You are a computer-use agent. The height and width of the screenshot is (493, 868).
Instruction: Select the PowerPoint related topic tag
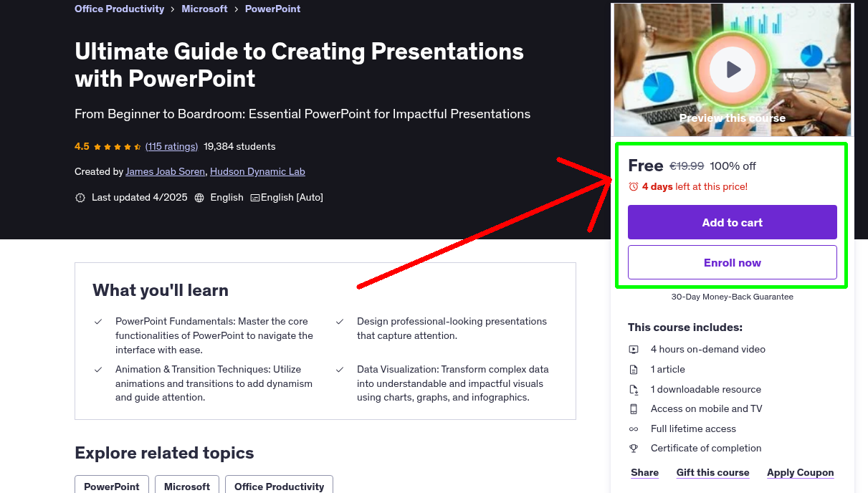(112, 486)
